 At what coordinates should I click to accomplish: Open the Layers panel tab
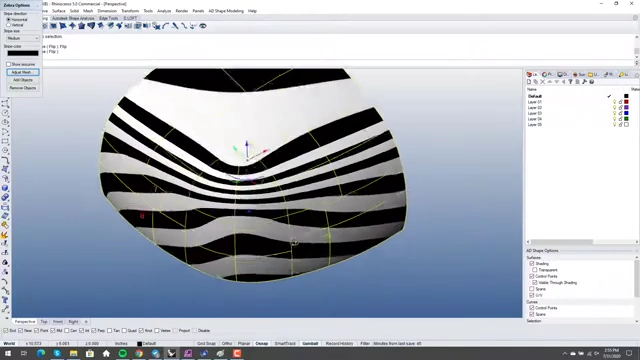click(x=533, y=75)
